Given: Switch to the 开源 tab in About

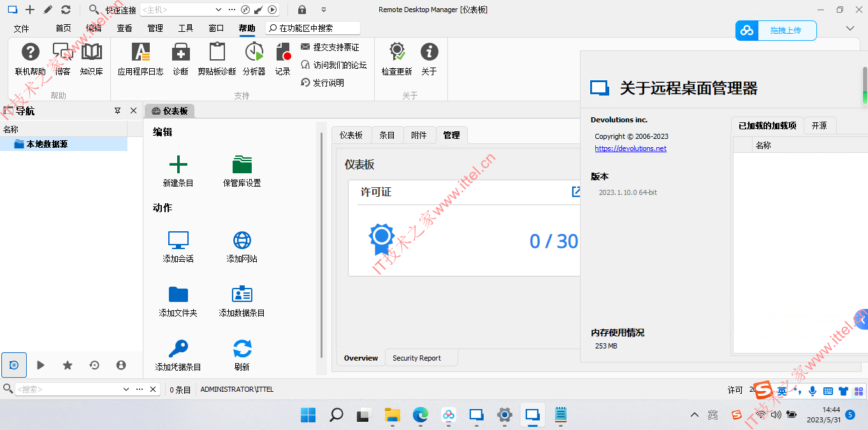Looking at the screenshot, I should click(819, 125).
